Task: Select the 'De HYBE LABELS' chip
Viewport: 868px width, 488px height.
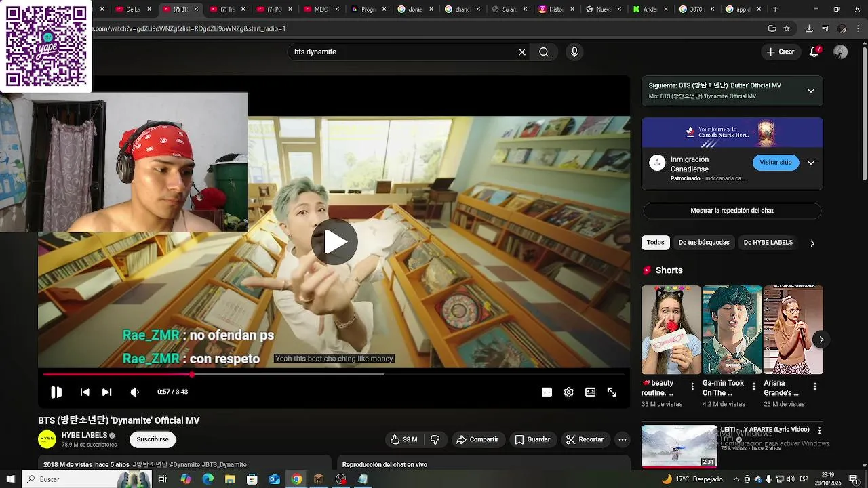Action: click(768, 243)
